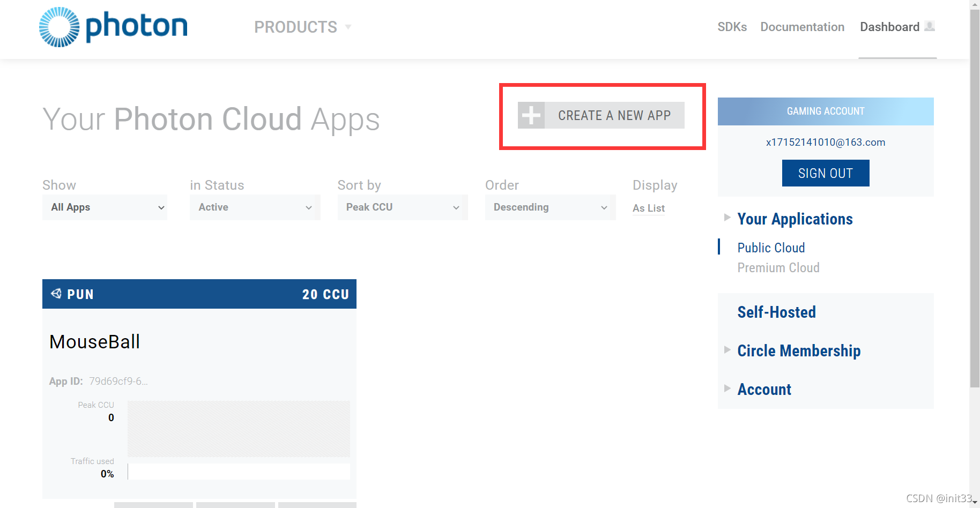Viewport: 980px width, 508px height.
Task: Click the Traffic used 0% value
Action: pos(107,474)
